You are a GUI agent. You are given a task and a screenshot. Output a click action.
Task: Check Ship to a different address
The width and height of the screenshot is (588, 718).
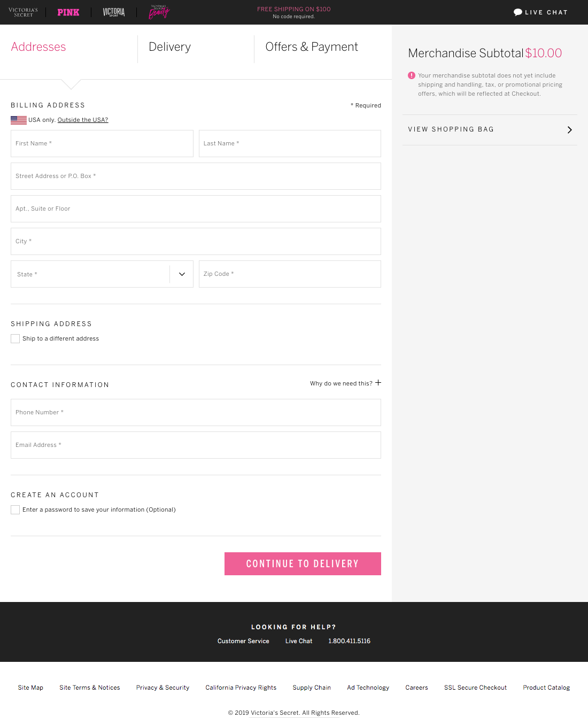tap(16, 339)
